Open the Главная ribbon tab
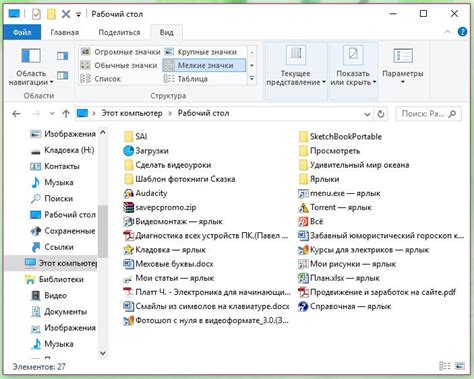474x379 pixels. 65,32
